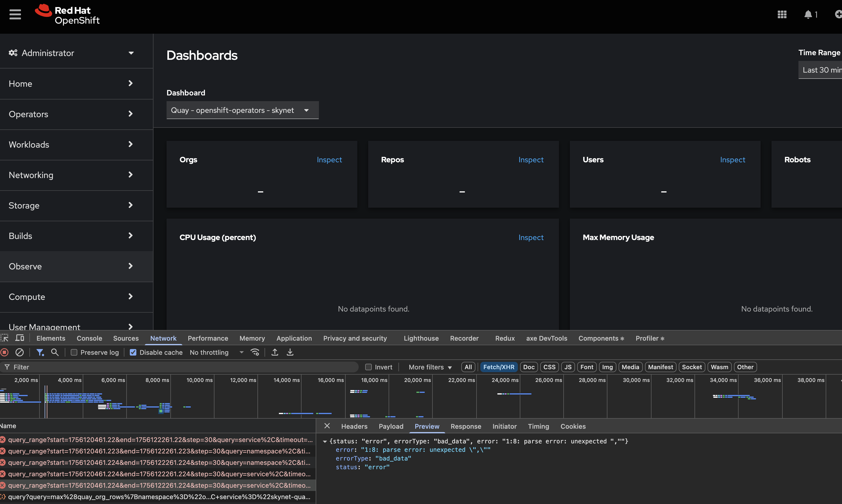Select the Fetch/XHR filter button
The width and height of the screenshot is (842, 504).
(x=498, y=367)
